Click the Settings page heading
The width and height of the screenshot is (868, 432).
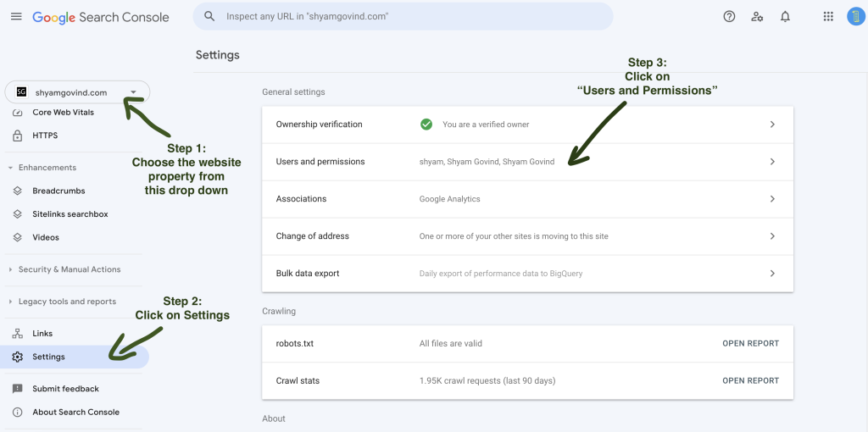218,55
